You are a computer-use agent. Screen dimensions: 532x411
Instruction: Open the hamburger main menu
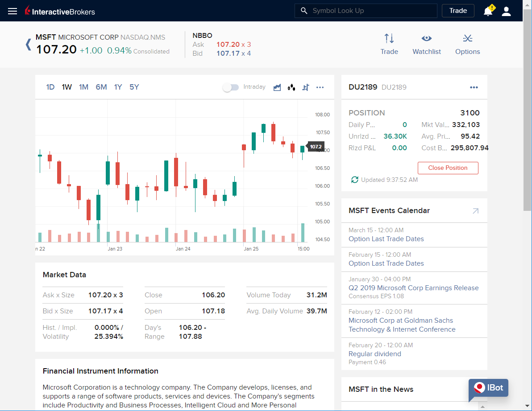click(12, 11)
